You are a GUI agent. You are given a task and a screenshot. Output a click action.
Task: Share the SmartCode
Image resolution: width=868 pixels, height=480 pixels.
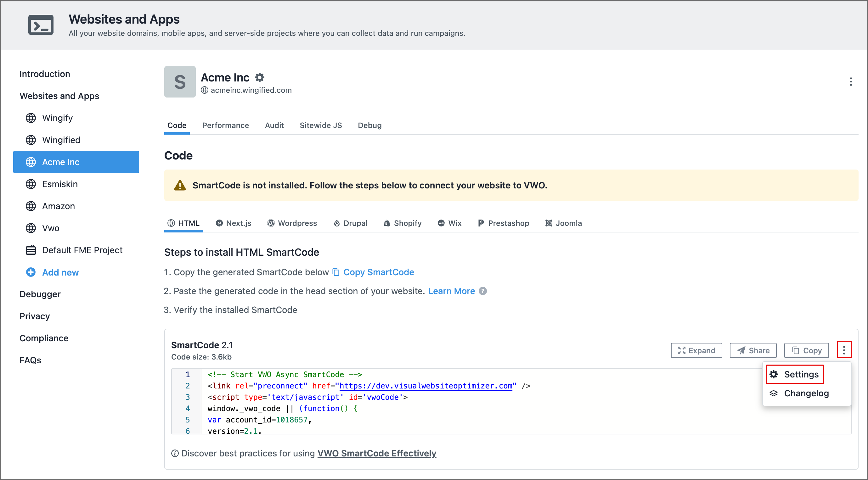pos(753,351)
